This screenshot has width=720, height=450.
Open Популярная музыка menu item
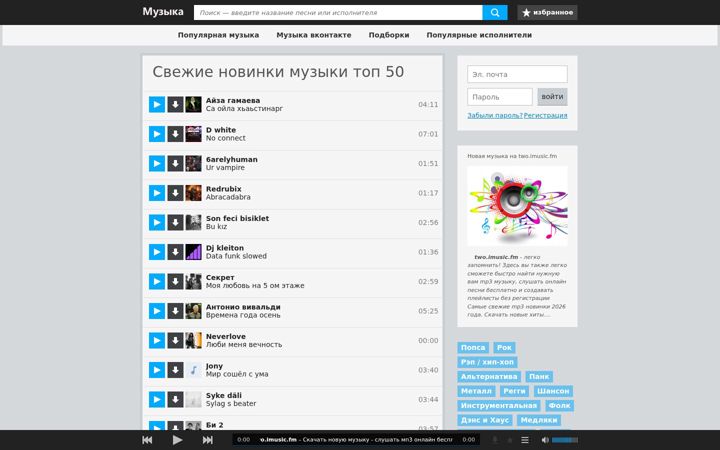219,35
